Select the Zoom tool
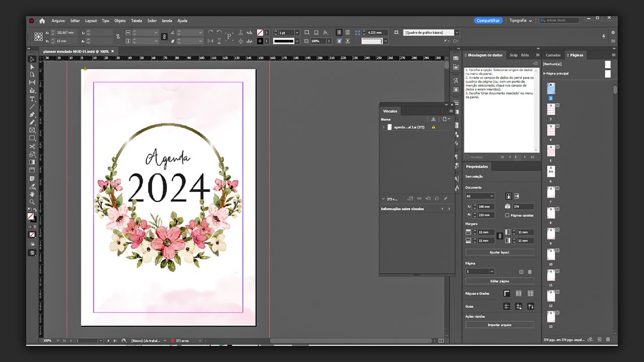Viewport: 644px width, 362px height. tap(32, 202)
